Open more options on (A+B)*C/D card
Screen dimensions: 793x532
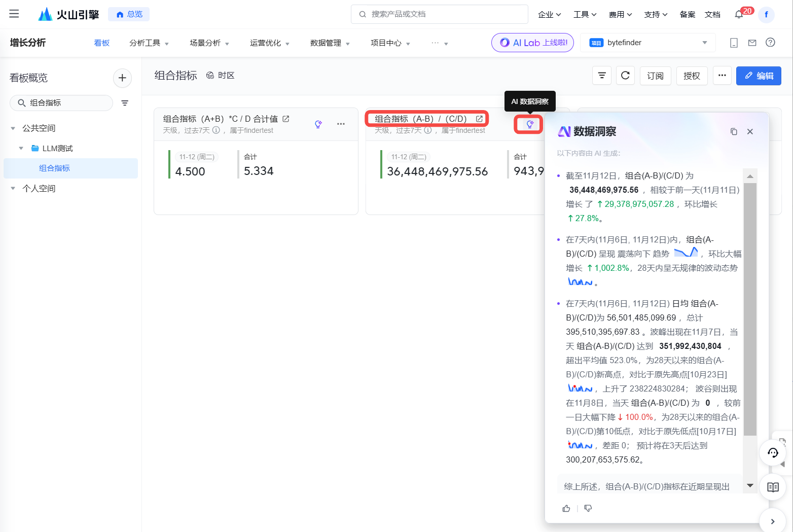pos(341,124)
